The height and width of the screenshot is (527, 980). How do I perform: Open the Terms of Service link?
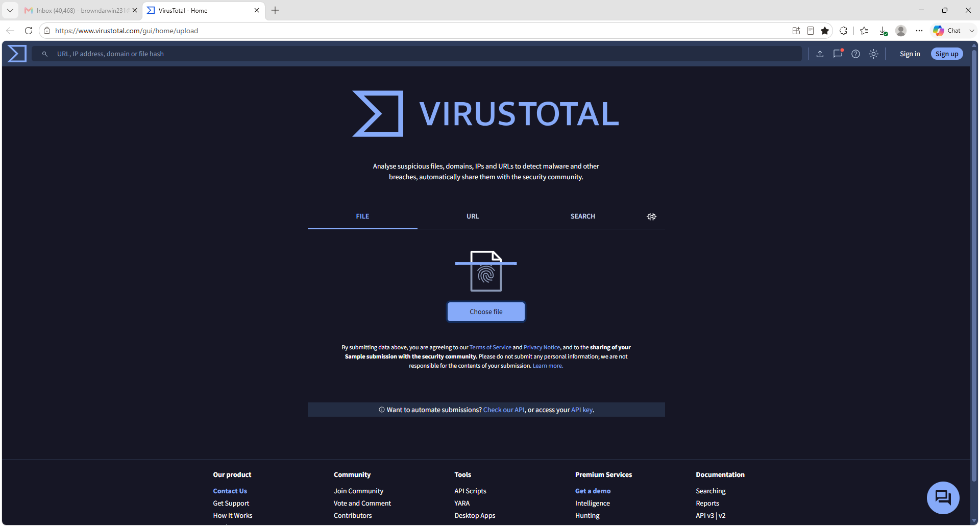(x=490, y=347)
